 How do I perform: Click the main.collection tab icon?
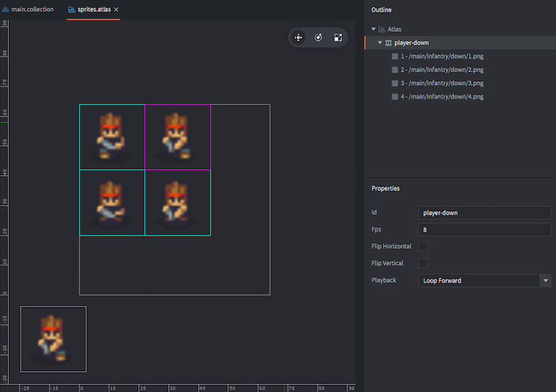6,10
